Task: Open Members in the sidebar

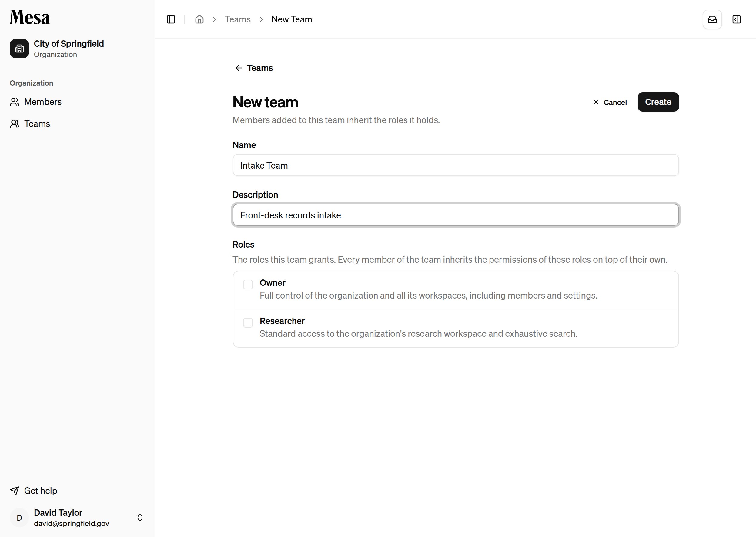Action: pyautogui.click(x=36, y=102)
